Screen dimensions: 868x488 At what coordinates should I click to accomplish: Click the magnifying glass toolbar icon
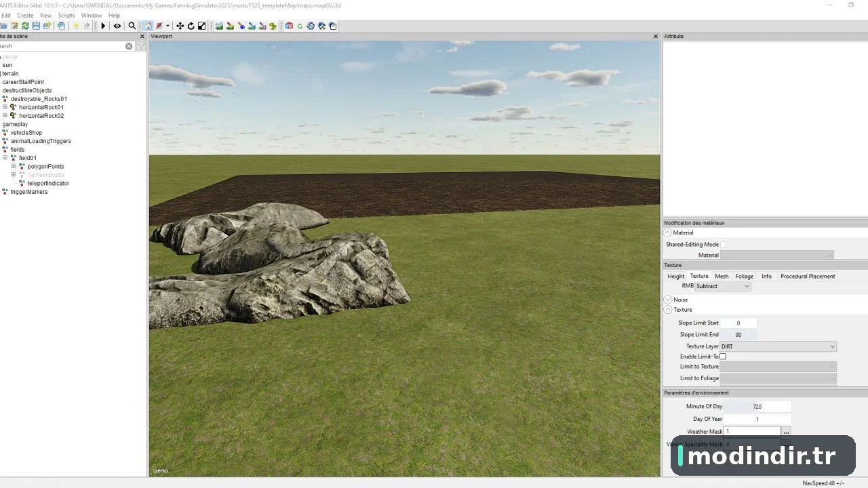132,26
